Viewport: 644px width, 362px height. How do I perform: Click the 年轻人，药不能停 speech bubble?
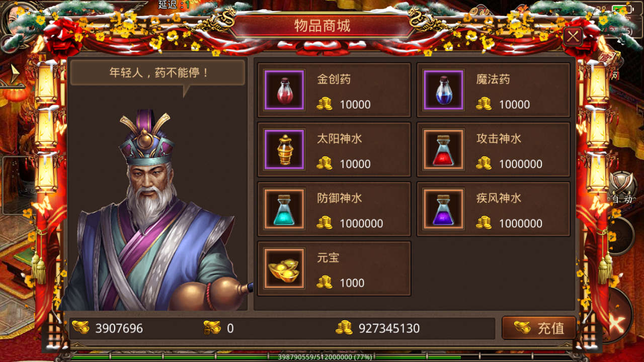point(158,73)
